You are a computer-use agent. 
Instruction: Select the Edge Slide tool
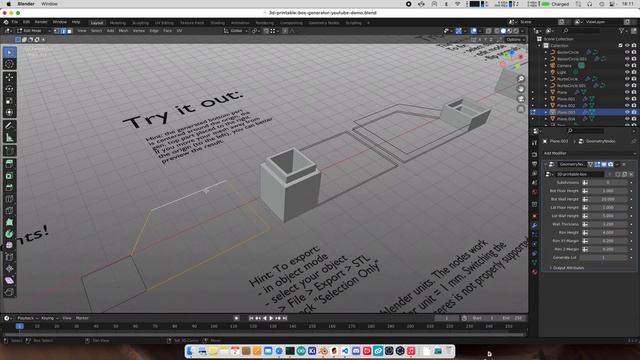[x=9, y=257]
